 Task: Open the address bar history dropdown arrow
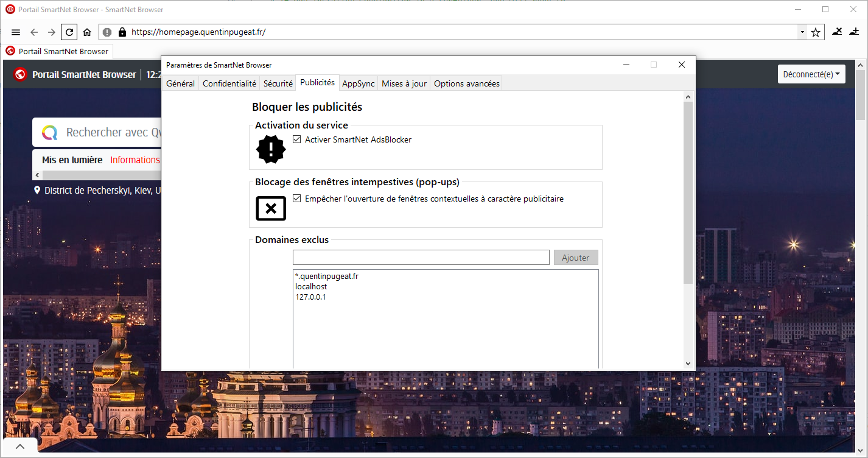pos(802,32)
